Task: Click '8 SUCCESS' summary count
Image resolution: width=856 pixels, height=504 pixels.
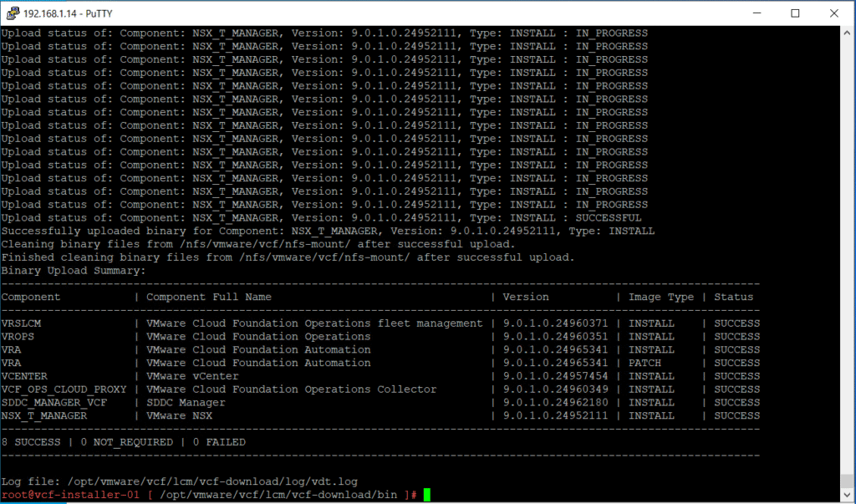Action: point(31,442)
